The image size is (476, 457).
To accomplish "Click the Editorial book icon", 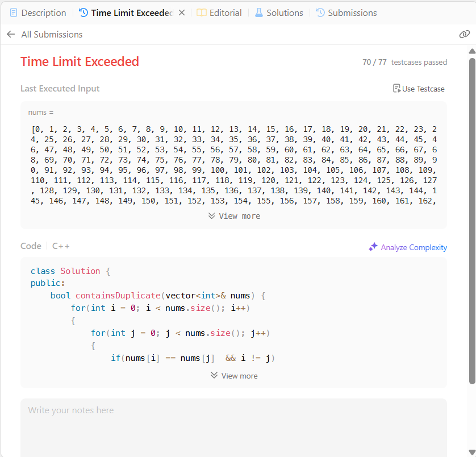I will [x=202, y=13].
